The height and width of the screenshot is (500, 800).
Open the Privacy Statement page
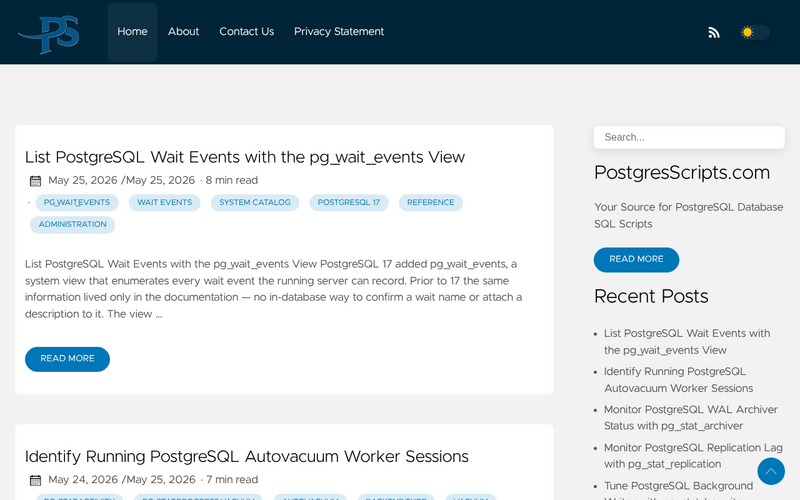(339, 32)
